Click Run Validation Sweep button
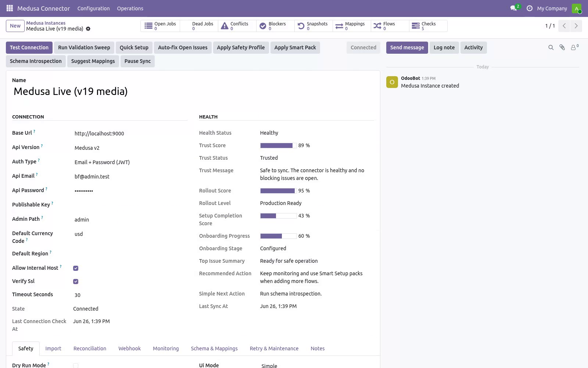 point(84,47)
